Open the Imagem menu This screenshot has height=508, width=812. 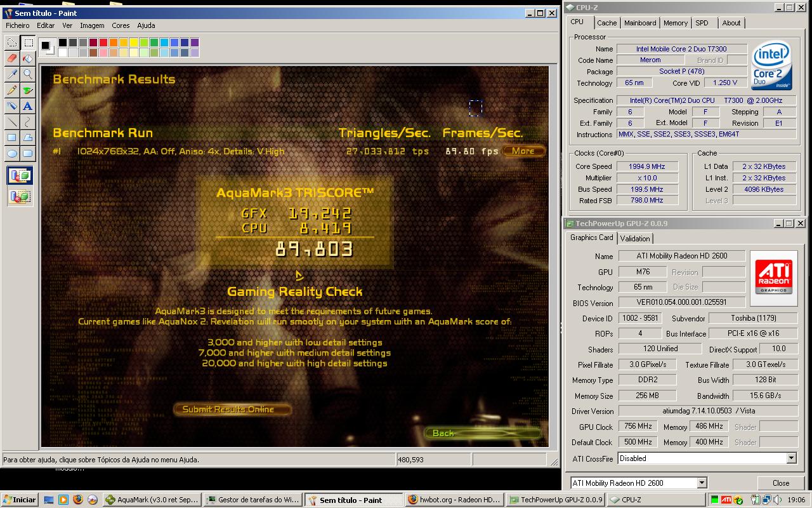click(x=92, y=25)
